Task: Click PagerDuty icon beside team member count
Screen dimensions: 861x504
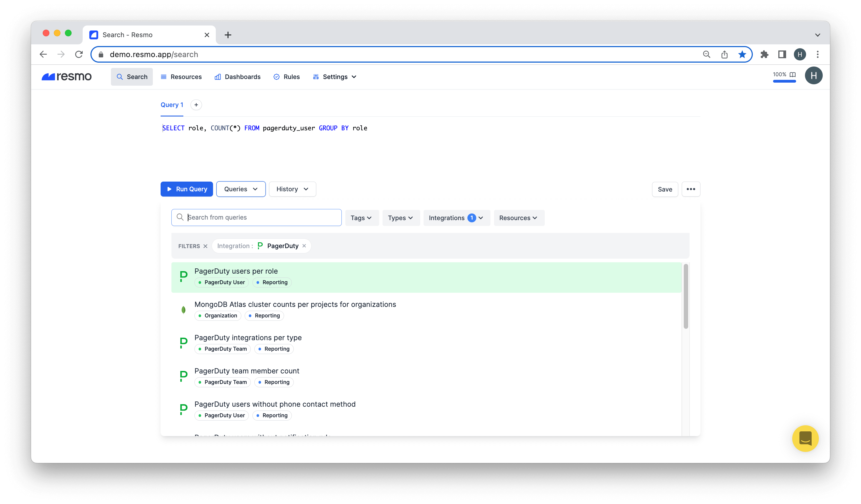Action: 183,376
